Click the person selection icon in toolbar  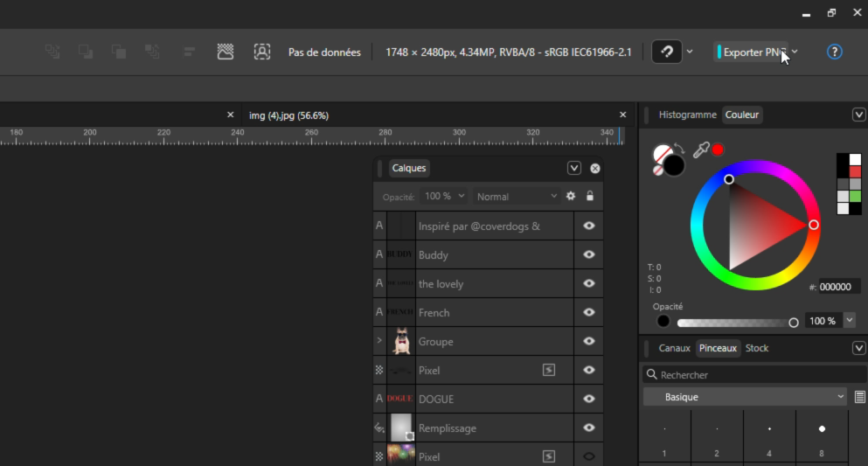[262, 52]
